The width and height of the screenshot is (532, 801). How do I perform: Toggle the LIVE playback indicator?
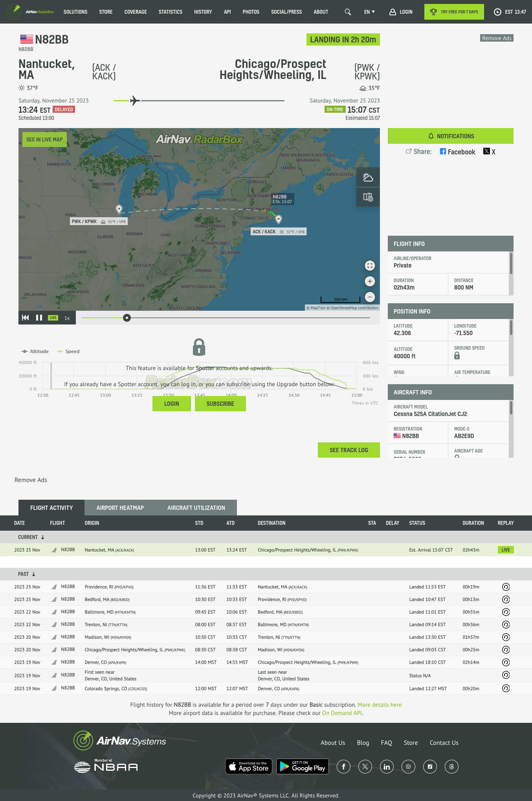click(x=53, y=318)
